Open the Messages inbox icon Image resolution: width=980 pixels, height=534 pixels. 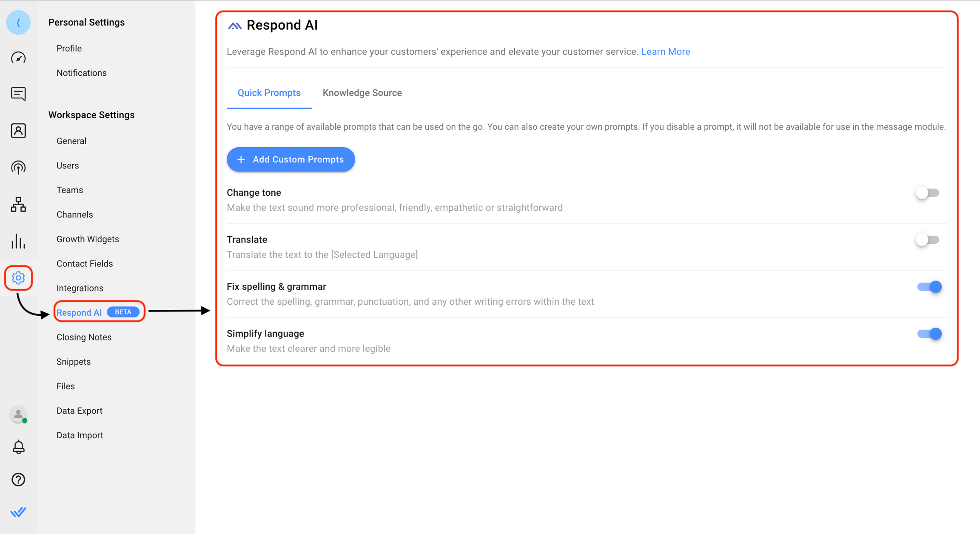pos(18,94)
